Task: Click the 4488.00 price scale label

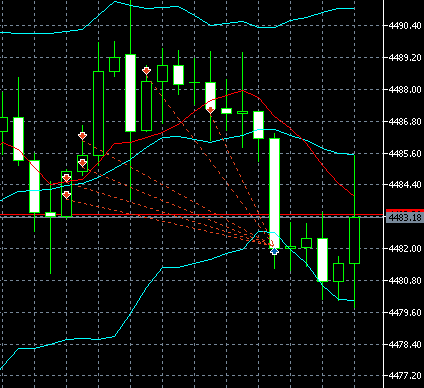Action: 405,90
